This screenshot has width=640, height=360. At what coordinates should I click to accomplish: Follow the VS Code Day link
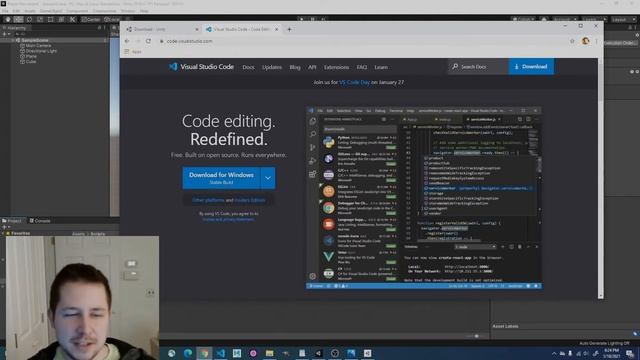point(354,82)
